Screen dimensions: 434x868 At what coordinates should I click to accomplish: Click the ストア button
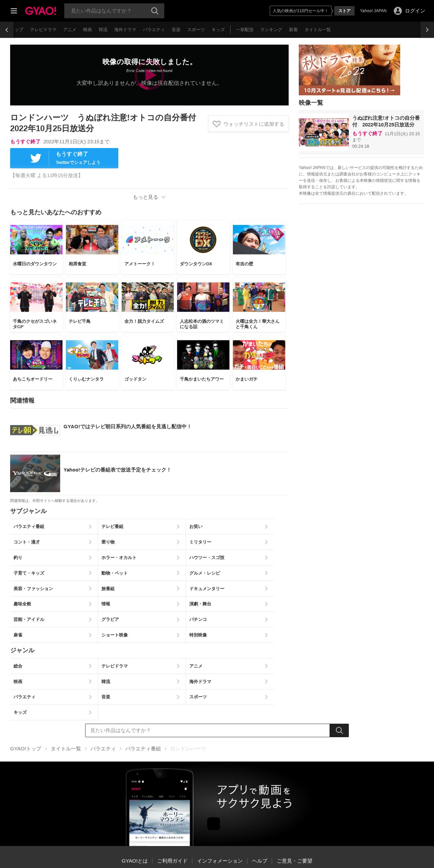(344, 11)
